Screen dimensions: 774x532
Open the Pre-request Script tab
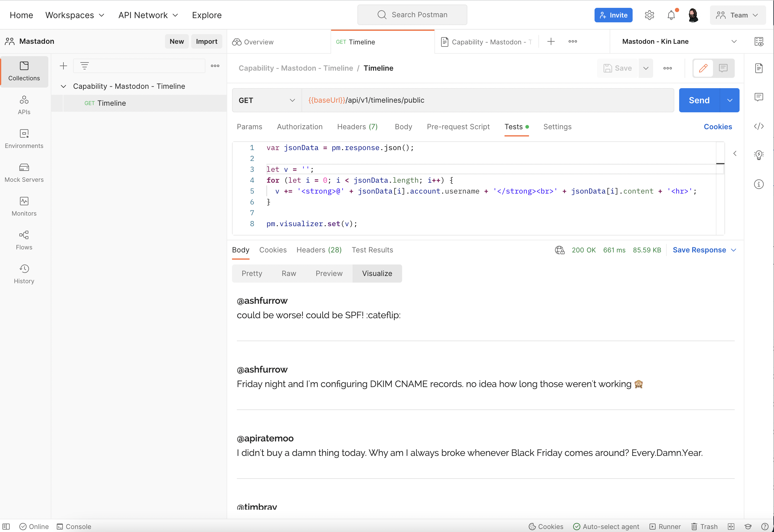[458, 127]
